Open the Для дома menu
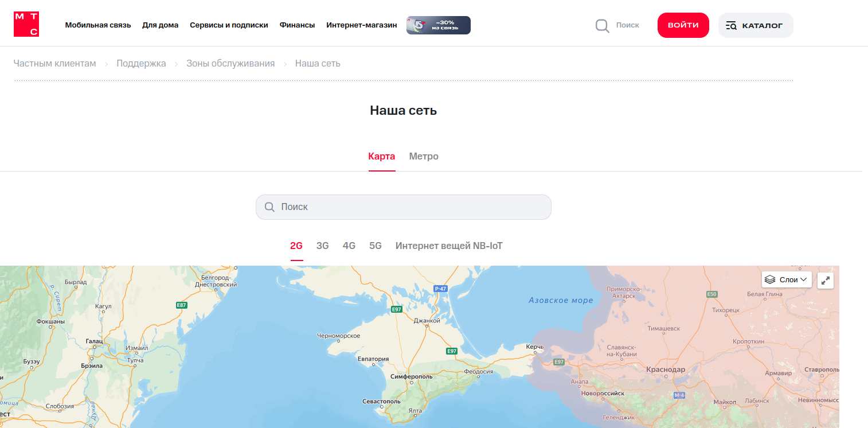 tap(161, 25)
